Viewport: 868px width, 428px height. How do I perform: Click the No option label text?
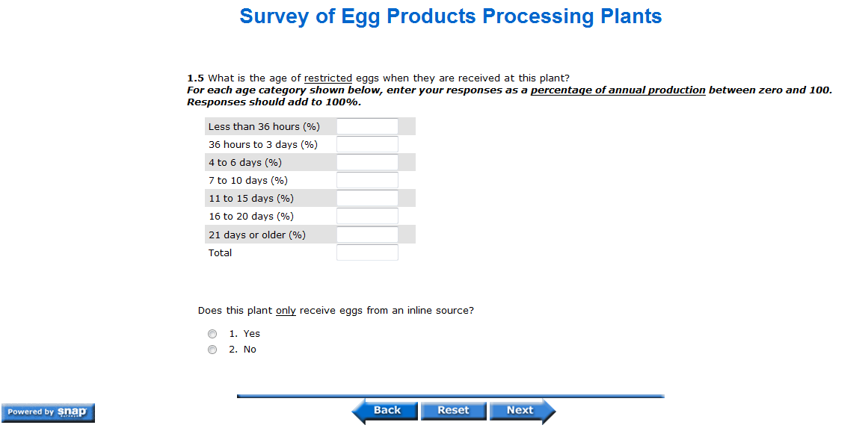[x=250, y=350]
